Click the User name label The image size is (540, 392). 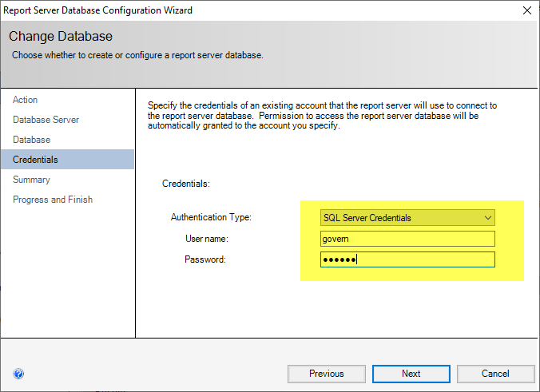point(206,239)
